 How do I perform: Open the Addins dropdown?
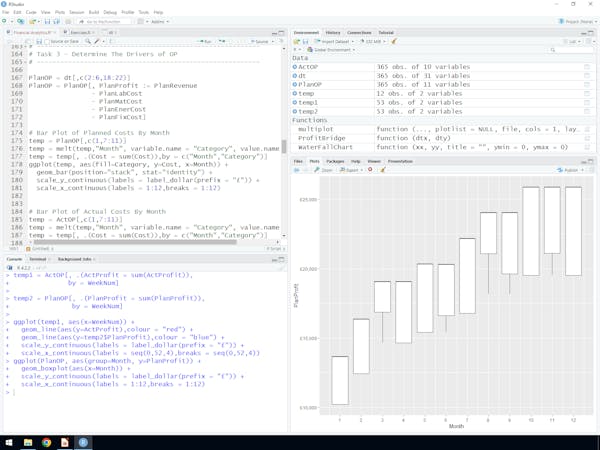tap(160, 22)
